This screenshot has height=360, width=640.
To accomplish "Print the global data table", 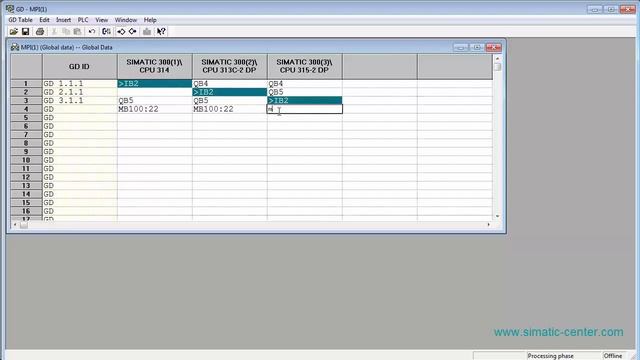I will pos(40,31).
